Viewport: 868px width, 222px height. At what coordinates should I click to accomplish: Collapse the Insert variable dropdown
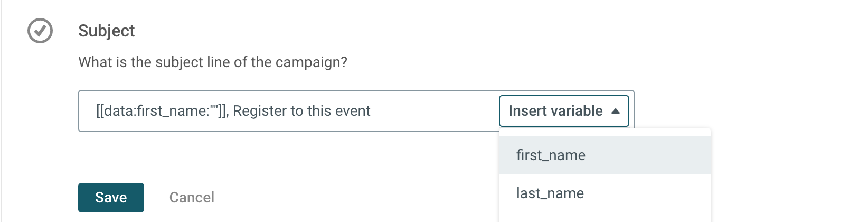564,111
